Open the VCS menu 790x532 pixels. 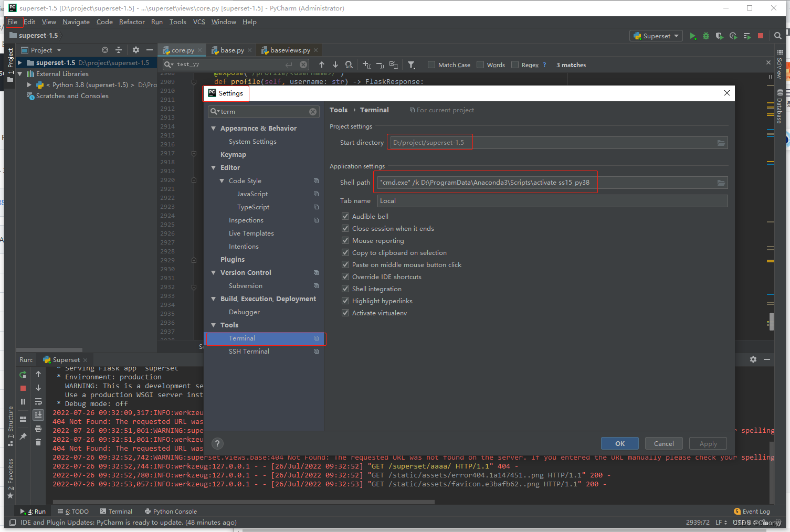click(198, 22)
